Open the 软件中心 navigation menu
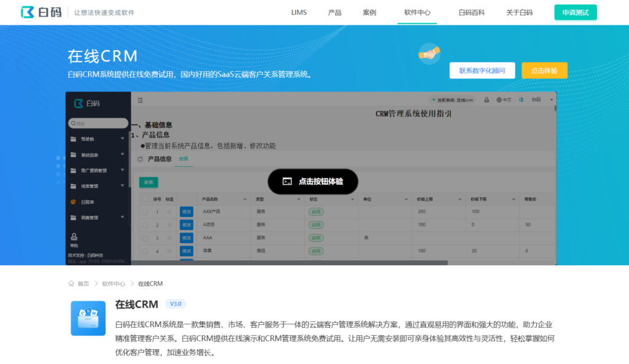The height and width of the screenshot is (364, 629). click(x=417, y=12)
